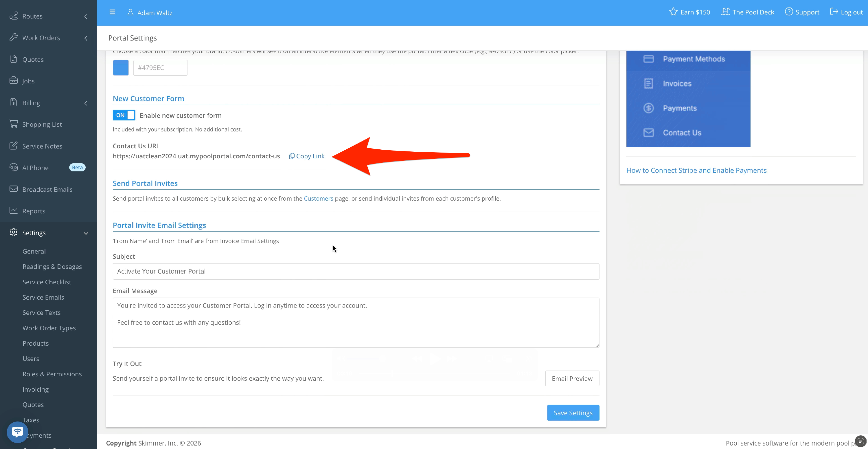Open the Customers page link
868x449 pixels.
[x=319, y=199]
